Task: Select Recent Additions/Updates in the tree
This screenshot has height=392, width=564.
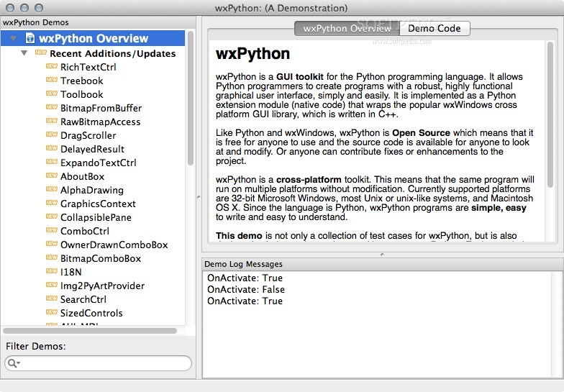Action: [112, 53]
